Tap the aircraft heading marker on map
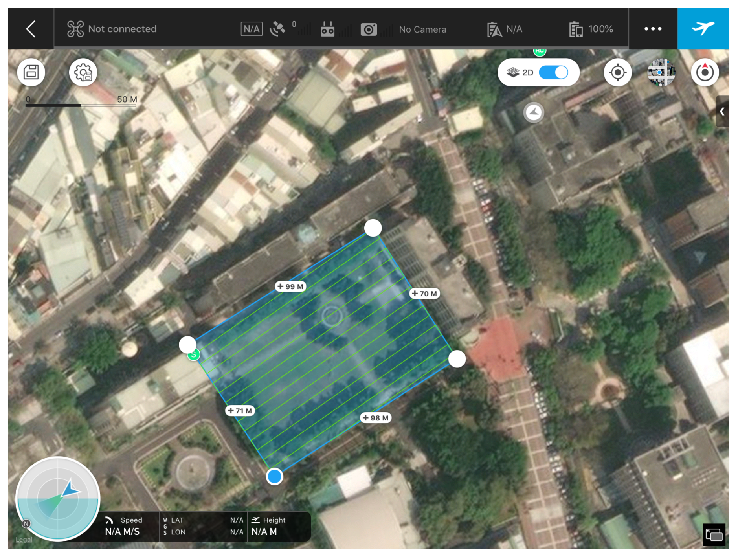Screen dimensions: 738x560 click(x=534, y=113)
